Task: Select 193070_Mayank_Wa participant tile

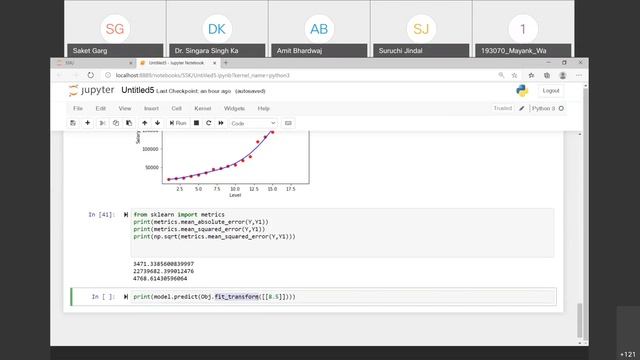Action: pyautogui.click(x=523, y=29)
